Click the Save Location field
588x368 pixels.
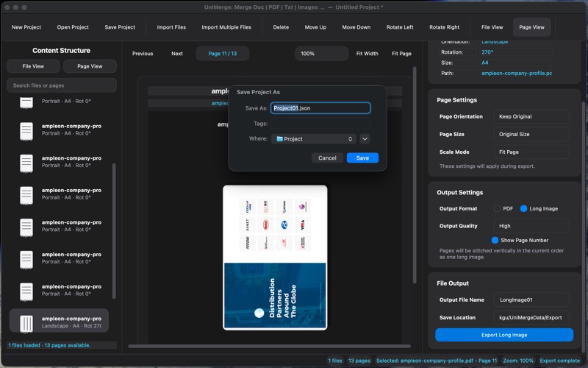[x=531, y=317]
